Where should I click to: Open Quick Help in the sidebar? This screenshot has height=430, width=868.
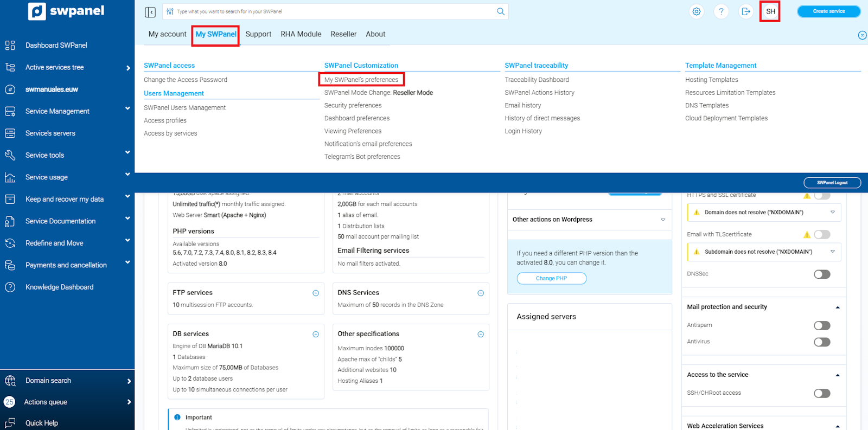41,423
